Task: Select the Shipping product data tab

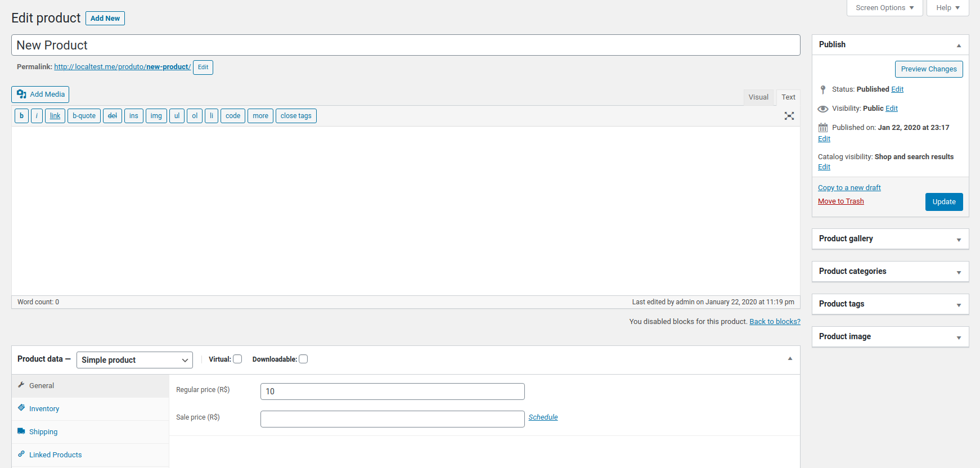Action: tap(90, 432)
